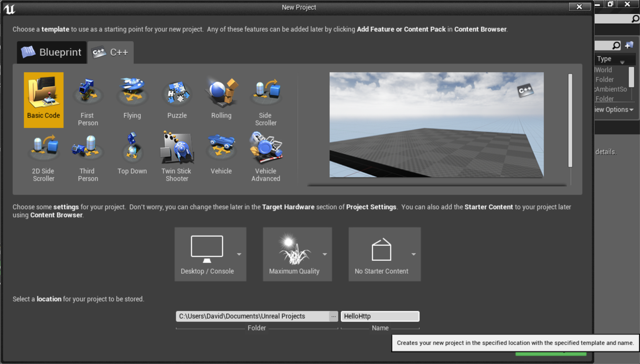The image size is (640, 364).
Task: Pick the Twin Stick Shooter template
Action: (x=177, y=156)
